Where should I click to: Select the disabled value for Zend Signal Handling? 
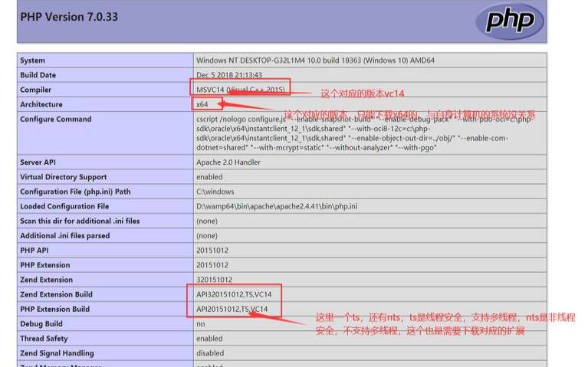click(210, 353)
